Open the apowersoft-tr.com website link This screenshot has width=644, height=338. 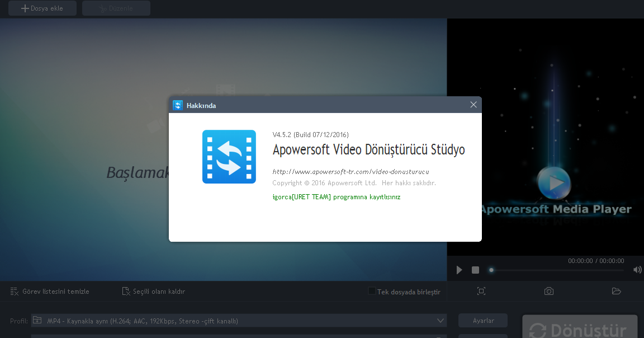click(x=351, y=172)
